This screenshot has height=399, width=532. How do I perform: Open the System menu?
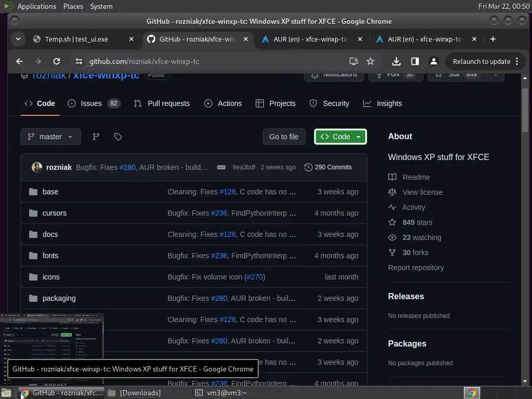(101, 6)
